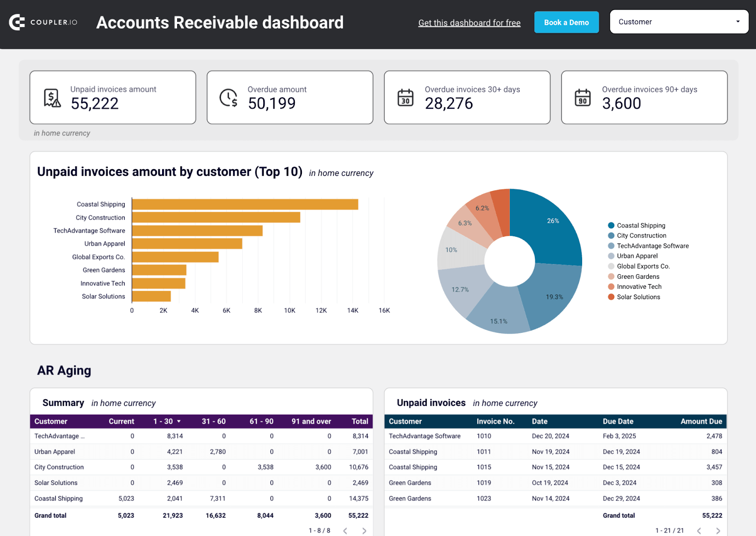Open the Get this dashboard for free link
This screenshot has height=536, width=756.
[x=469, y=22]
